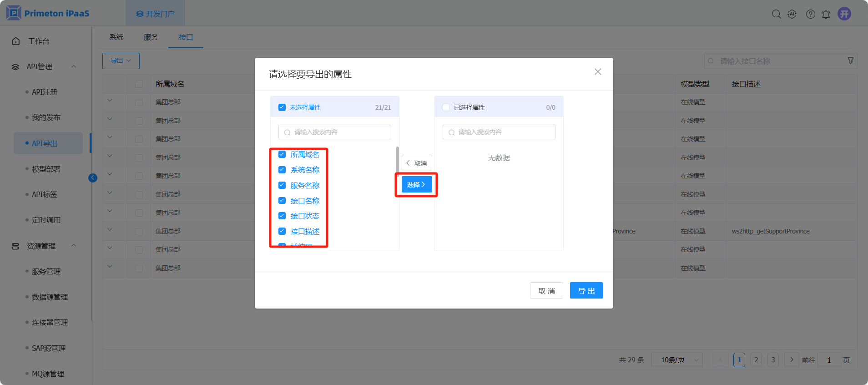The height and width of the screenshot is (385, 868).
Task: Open 服务管理 in the sidebar
Action: [x=46, y=271]
